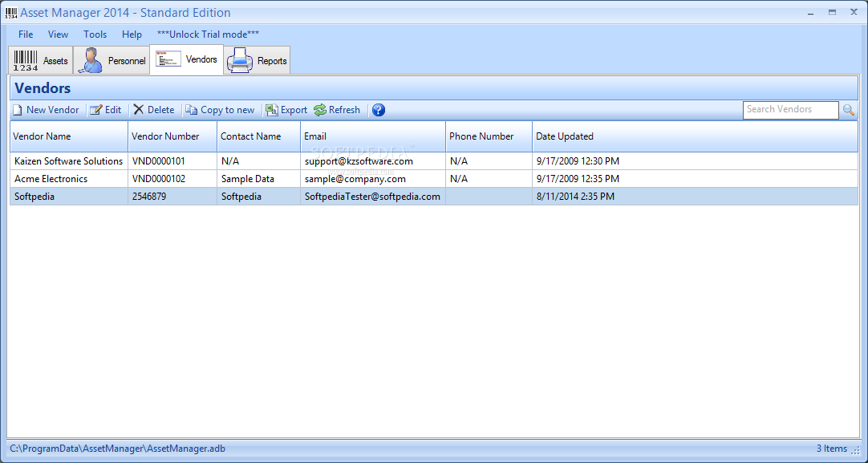Viewport: 868px width, 463px height.
Task: Click email support@kzsoftware.com
Action: pyautogui.click(x=359, y=161)
